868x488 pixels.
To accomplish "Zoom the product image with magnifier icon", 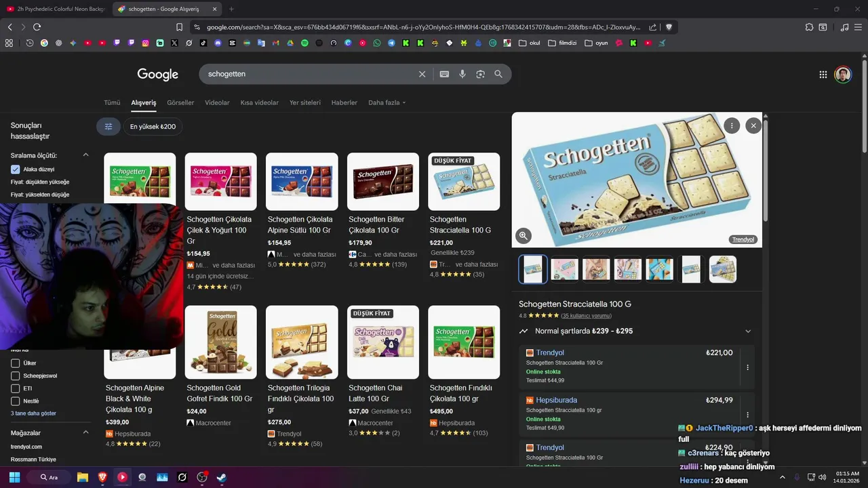I will [x=524, y=236].
